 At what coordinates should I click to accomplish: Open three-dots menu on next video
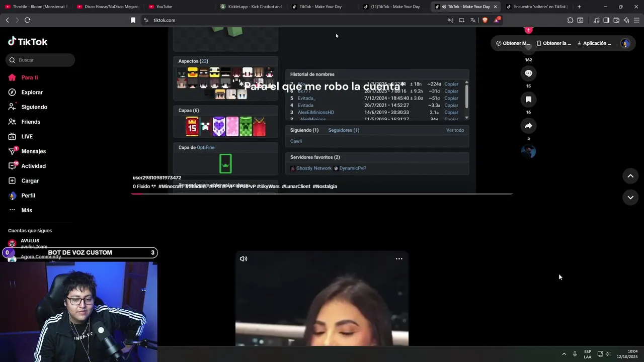399,259
